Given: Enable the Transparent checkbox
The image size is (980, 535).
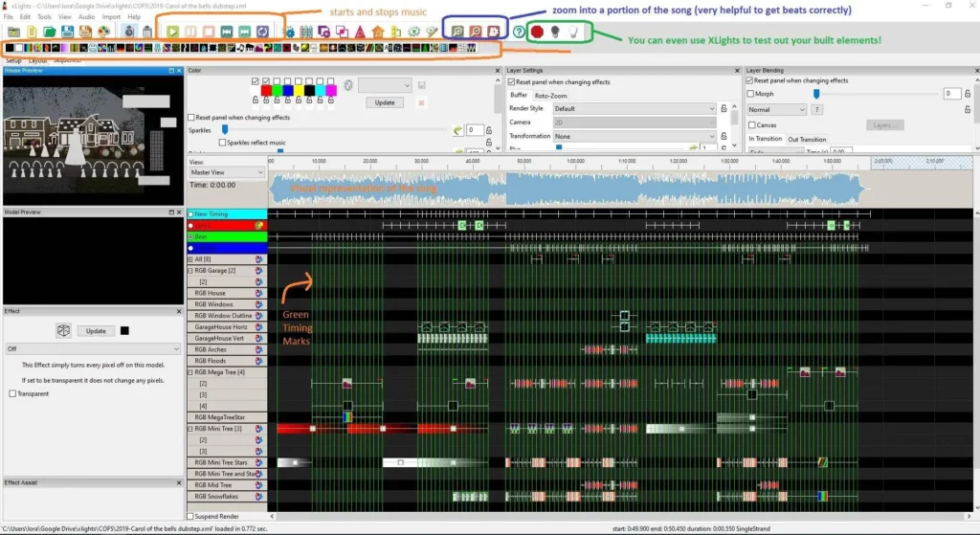Looking at the screenshot, I should click(x=12, y=393).
